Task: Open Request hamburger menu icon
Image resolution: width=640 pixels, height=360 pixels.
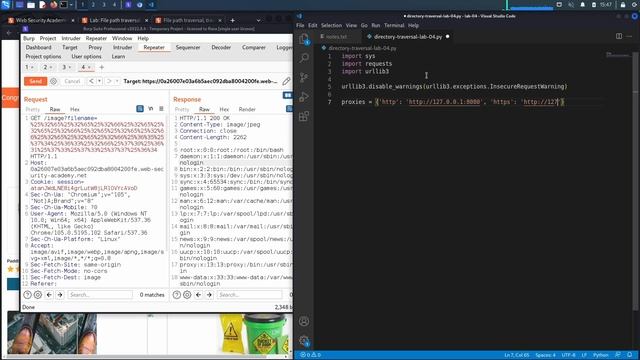Action: [162, 109]
